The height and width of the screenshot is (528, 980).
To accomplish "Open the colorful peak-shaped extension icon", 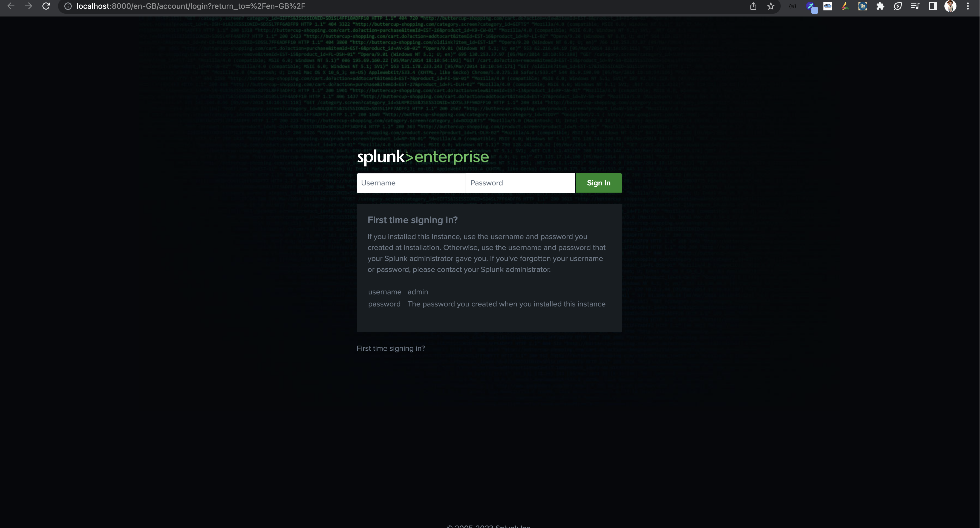I will coord(845,6).
